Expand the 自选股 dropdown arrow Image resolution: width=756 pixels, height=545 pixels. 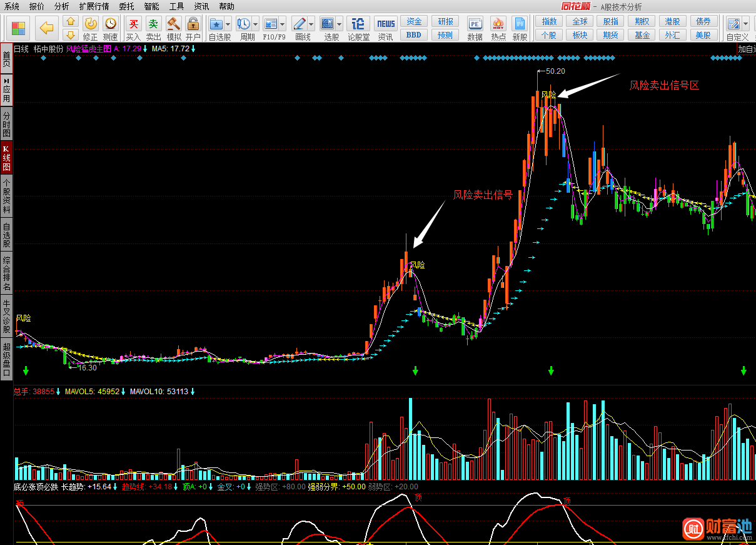228,24
